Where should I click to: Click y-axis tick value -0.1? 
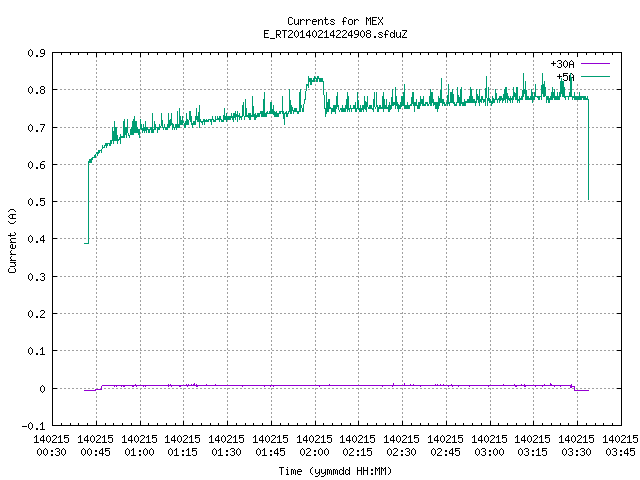click(33, 426)
